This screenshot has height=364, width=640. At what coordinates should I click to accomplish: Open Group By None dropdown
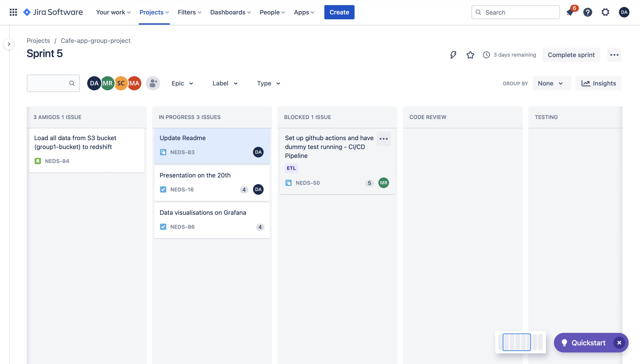552,83
